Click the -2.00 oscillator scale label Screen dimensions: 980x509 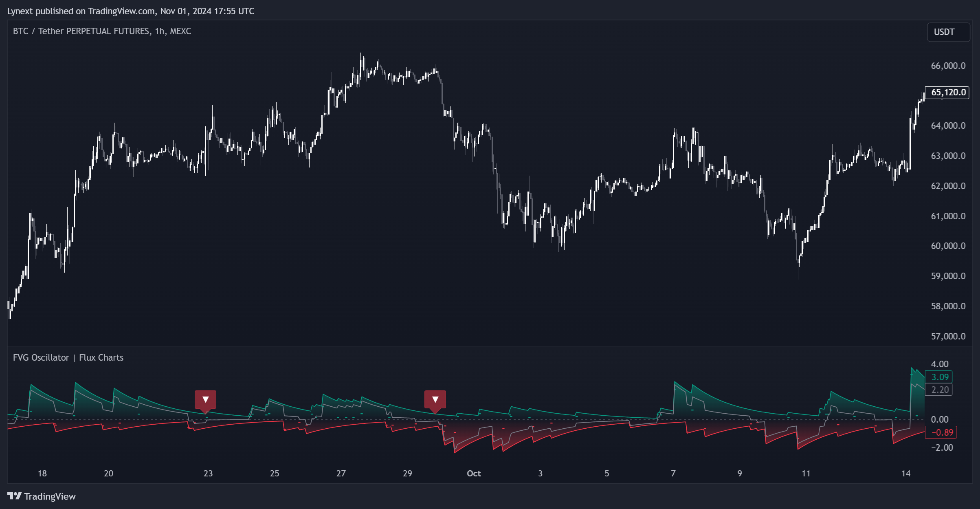click(942, 447)
